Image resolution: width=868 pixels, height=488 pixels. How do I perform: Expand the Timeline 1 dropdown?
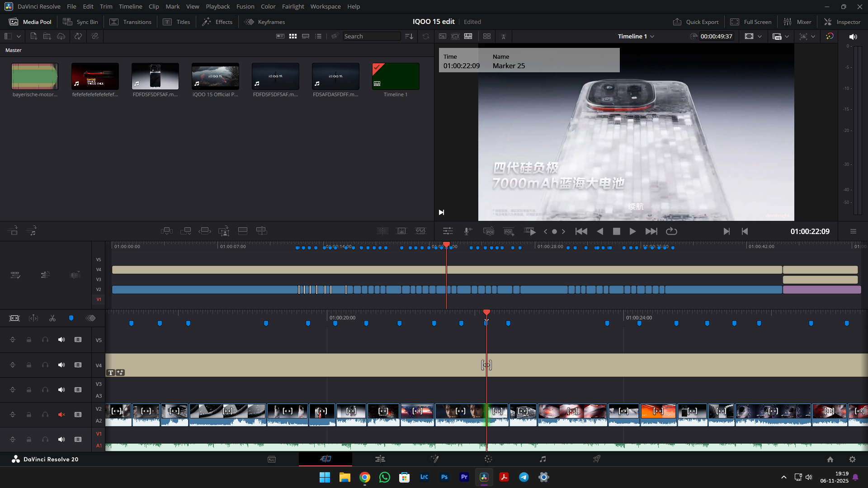point(652,37)
